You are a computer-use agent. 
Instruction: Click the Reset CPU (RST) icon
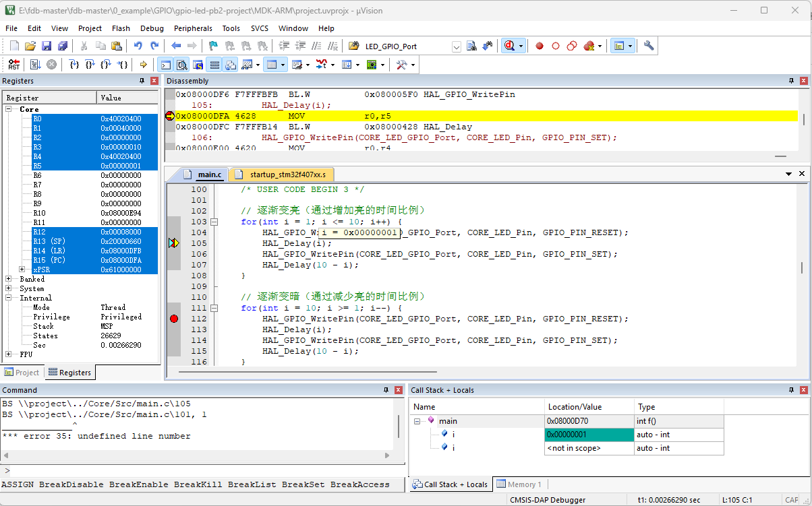click(x=14, y=65)
